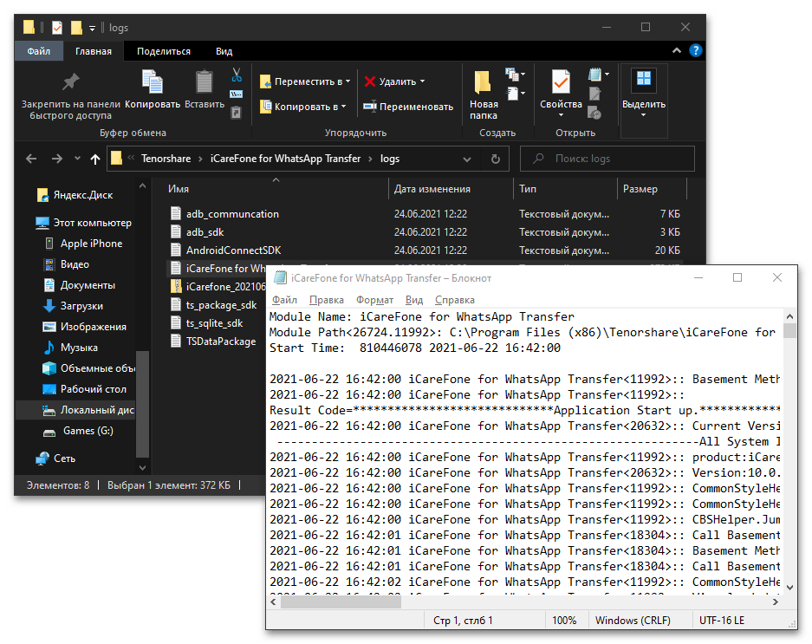The image size is (812, 644).
Task: Open address bar history dropdown
Action: click(x=466, y=159)
